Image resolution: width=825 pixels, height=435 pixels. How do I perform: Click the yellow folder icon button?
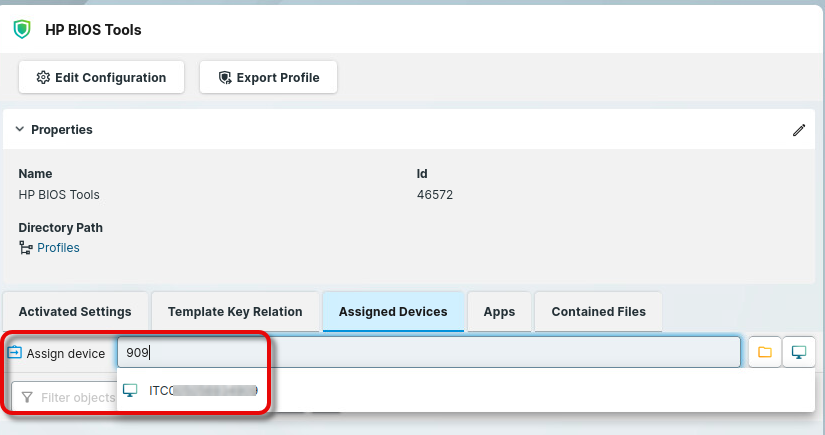pyautogui.click(x=765, y=352)
